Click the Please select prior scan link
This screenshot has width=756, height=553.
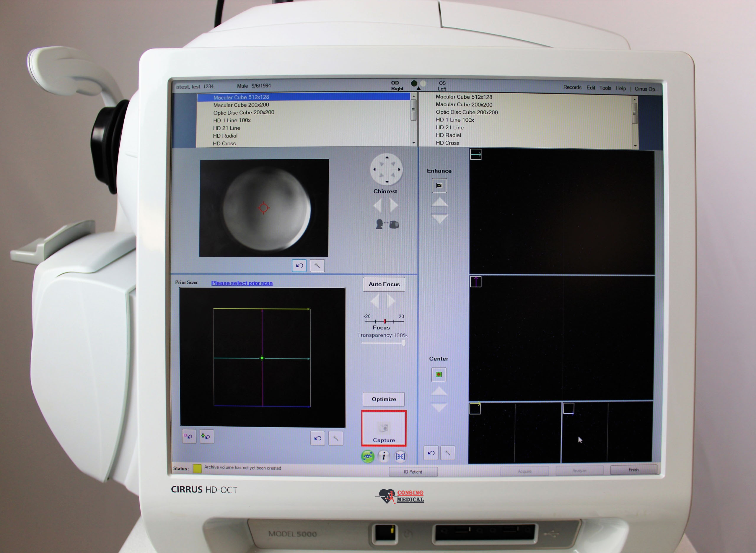(x=242, y=283)
